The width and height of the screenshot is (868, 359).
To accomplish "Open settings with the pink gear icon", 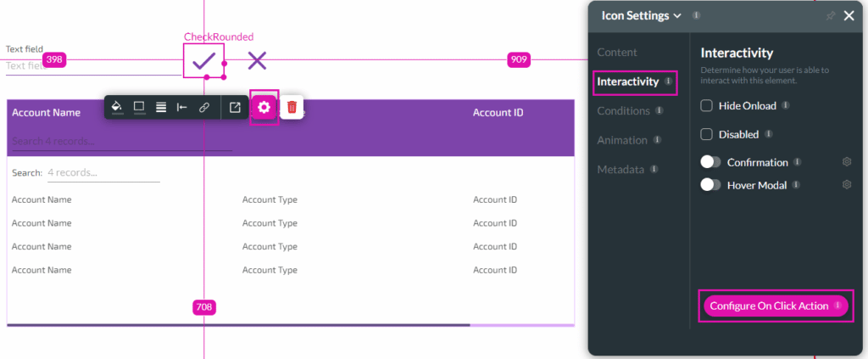I will click(x=264, y=107).
